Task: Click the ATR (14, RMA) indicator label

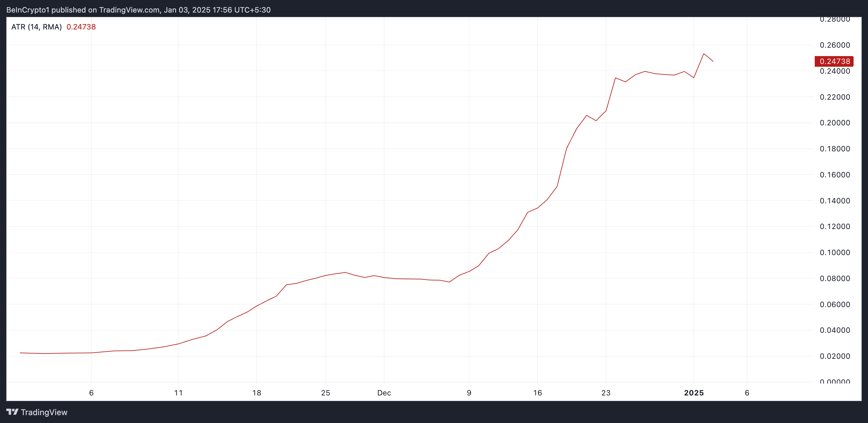Action: (36, 27)
